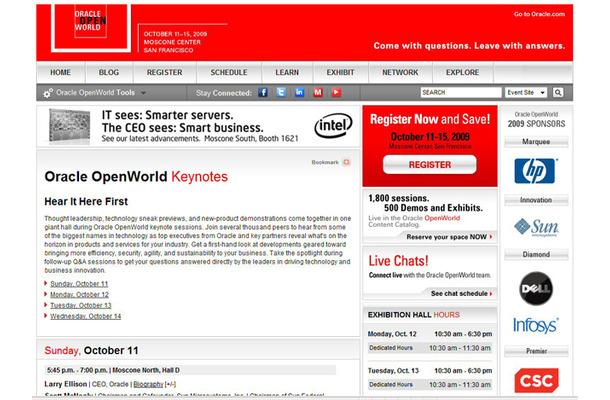Click the Bookmark text link
This screenshot has width=610, height=400.
click(x=325, y=162)
